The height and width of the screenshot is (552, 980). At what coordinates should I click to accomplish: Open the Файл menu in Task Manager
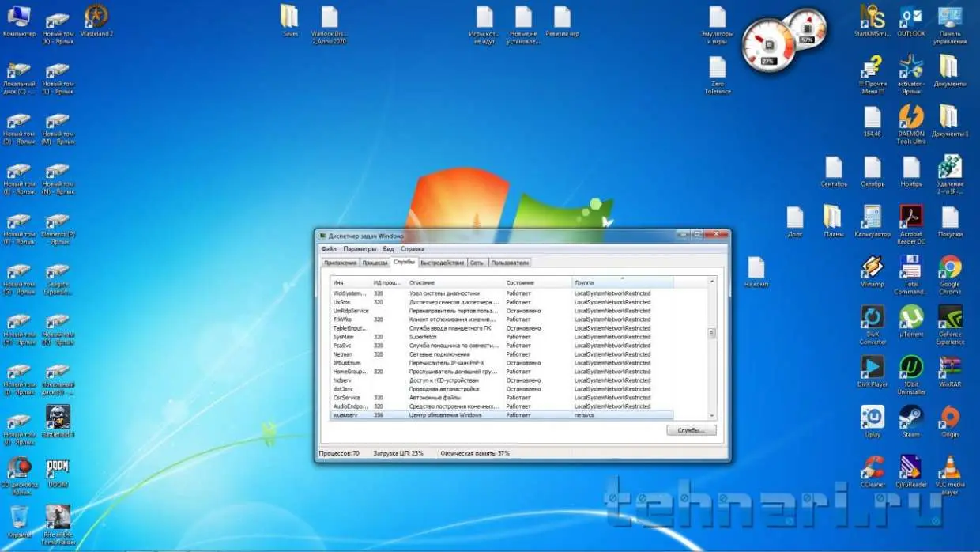tap(329, 249)
